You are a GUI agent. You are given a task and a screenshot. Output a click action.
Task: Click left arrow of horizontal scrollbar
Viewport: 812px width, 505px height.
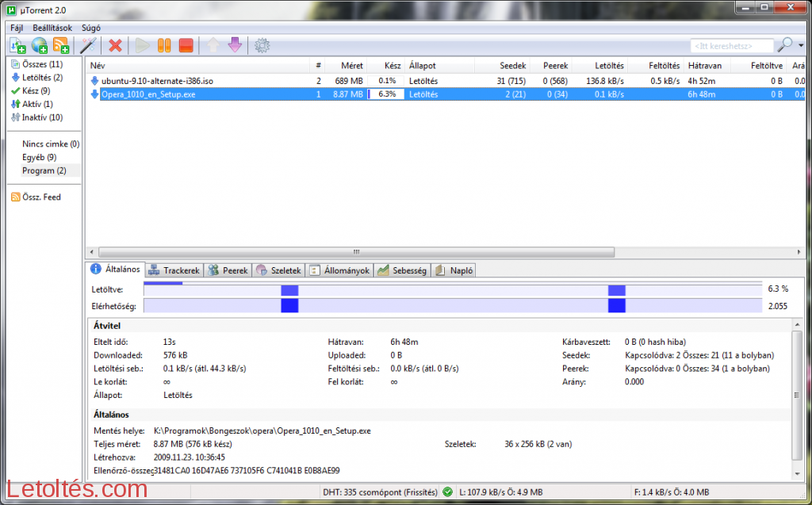click(92, 252)
